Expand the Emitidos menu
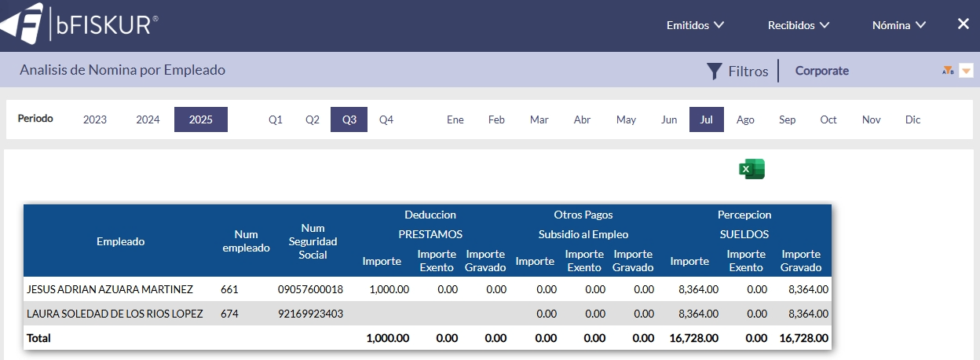 click(695, 25)
